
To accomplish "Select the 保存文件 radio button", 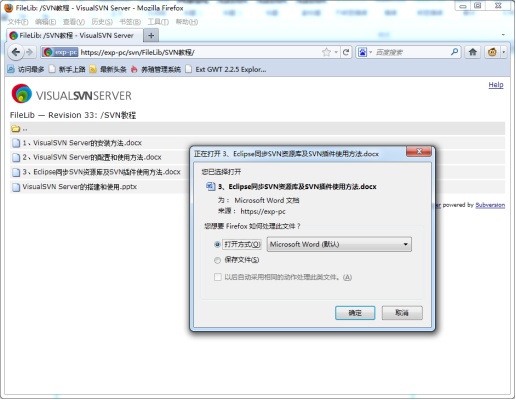I will pos(217,260).
